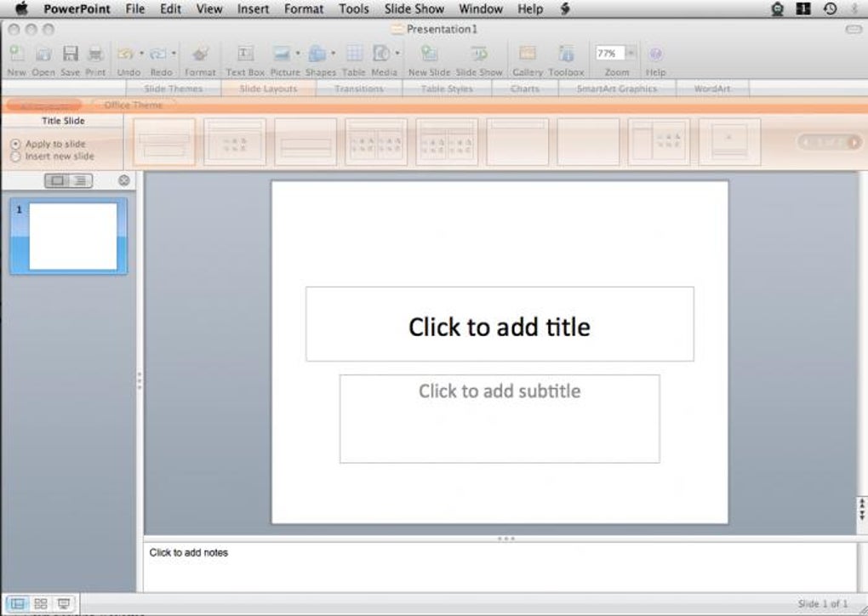Click the Print toolbar icon
Viewport: 868px width, 616px height.
pyautogui.click(x=96, y=54)
